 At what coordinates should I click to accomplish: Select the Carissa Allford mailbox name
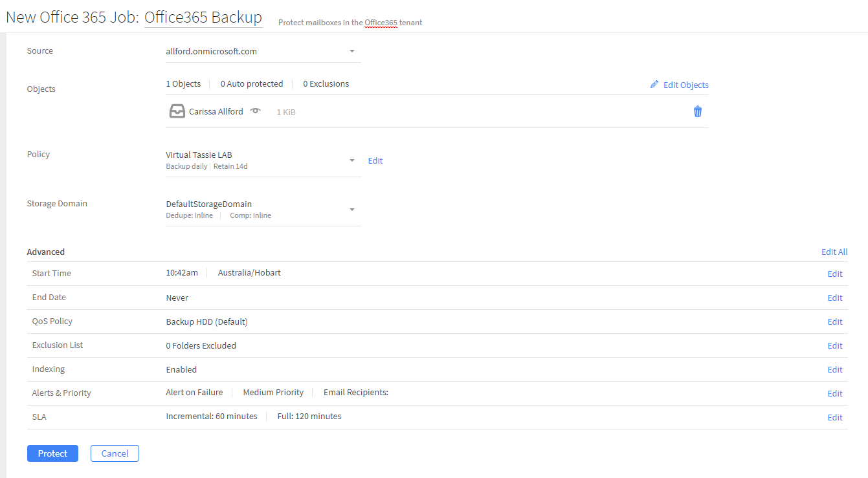(x=216, y=111)
